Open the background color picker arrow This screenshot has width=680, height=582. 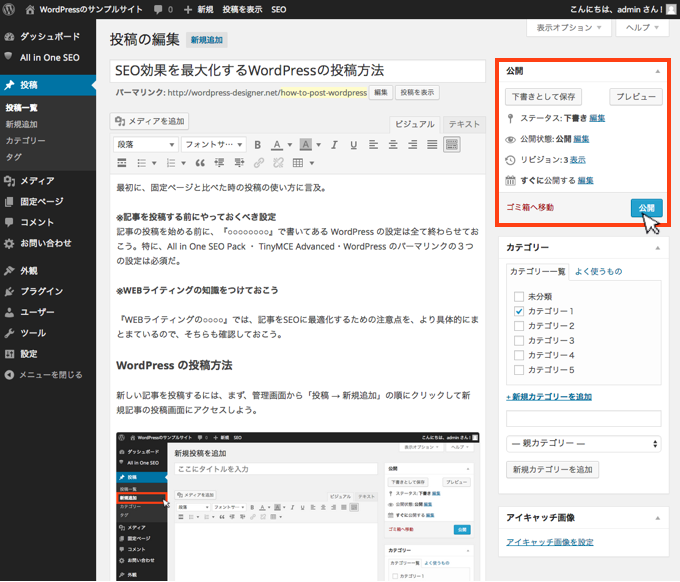click(319, 145)
